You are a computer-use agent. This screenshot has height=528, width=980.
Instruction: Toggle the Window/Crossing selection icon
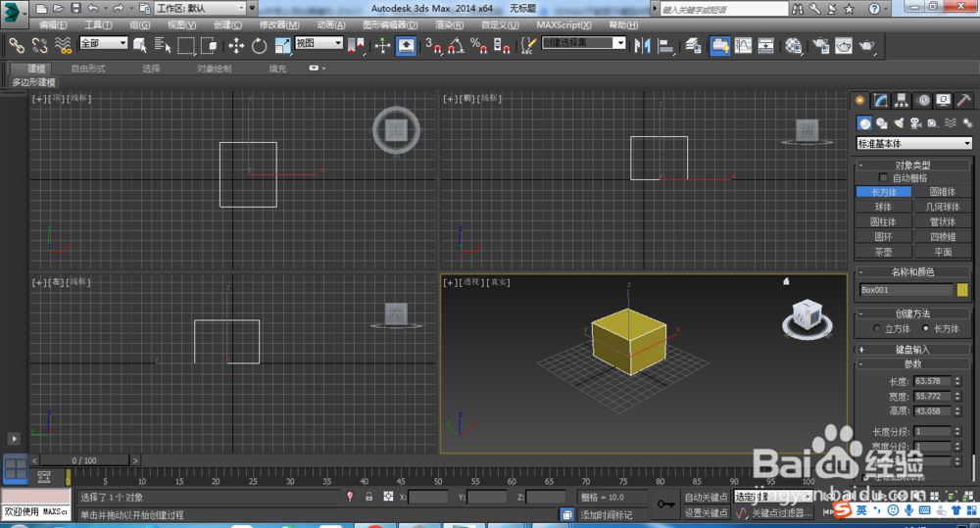tap(209, 46)
